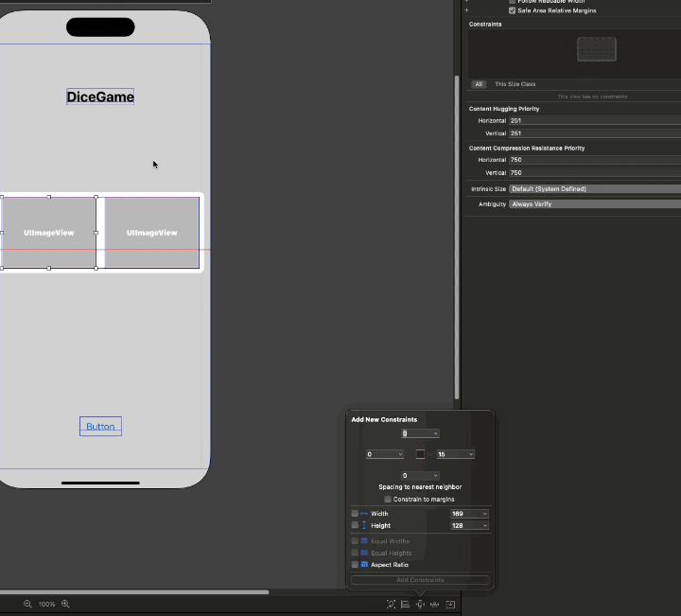
Task: Click plus icon beside Safe Area Relative Margins
Action: click(467, 10)
